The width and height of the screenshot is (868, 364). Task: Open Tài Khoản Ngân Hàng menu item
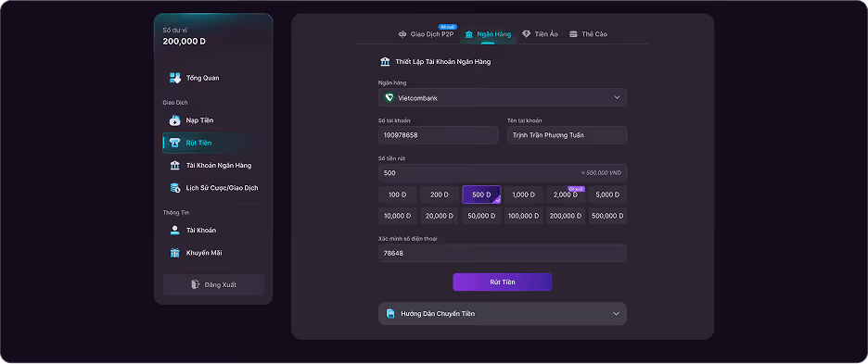coord(213,166)
